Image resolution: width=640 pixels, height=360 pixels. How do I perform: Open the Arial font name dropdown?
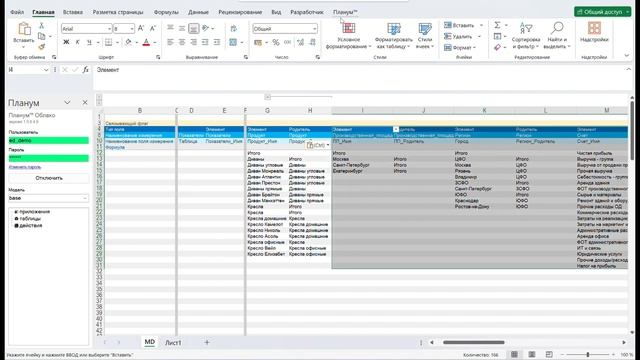109,29
